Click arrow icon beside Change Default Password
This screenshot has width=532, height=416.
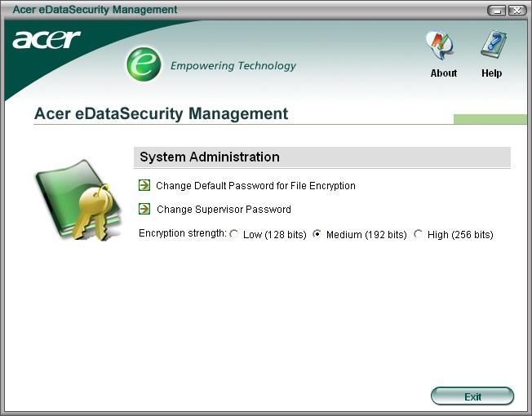pyautogui.click(x=144, y=185)
